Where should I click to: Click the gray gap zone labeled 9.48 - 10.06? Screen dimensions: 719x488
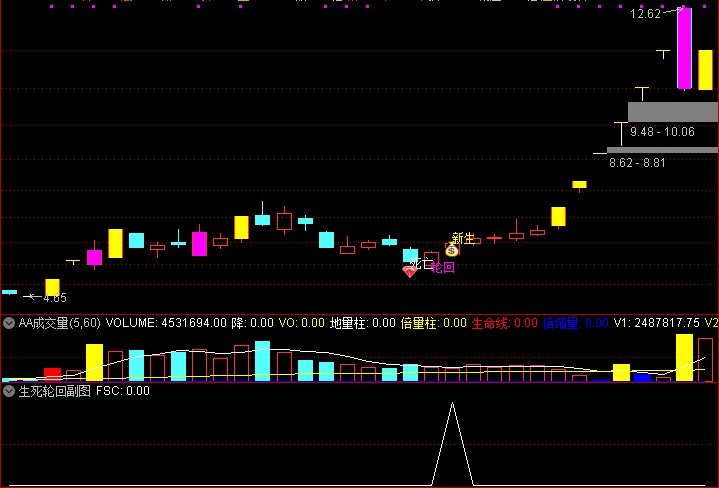point(672,111)
